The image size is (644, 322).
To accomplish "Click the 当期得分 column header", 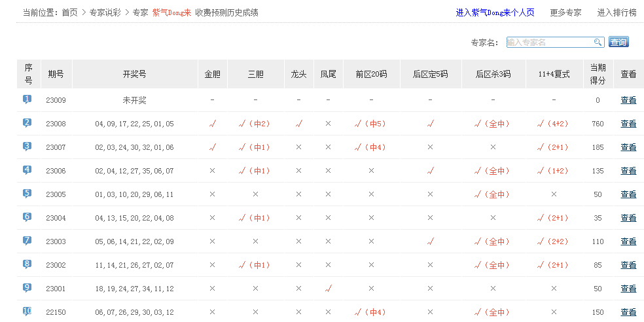I will [598, 74].
